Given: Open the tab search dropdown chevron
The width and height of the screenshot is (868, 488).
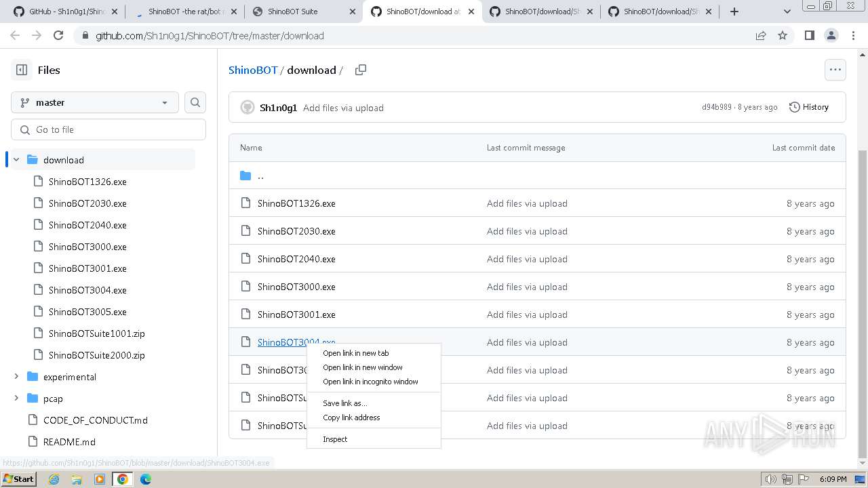Looking at the screenshot, I should [x=787, y=12].
